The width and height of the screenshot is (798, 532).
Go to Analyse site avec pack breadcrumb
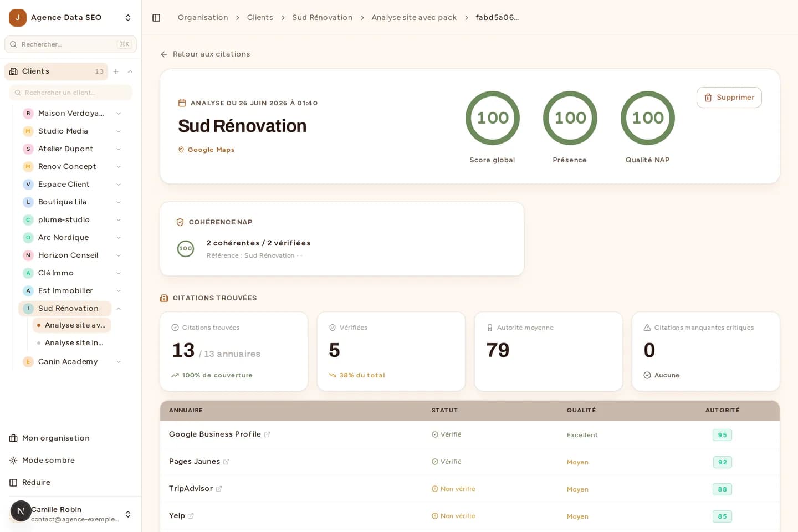click(x=414, y=18)
